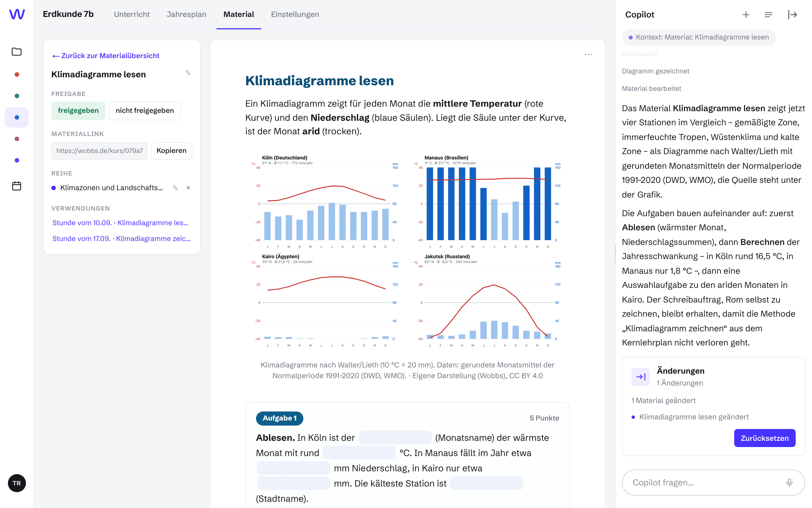
Task: Select the teal dot course in sidebar
Action: [17, 96]
